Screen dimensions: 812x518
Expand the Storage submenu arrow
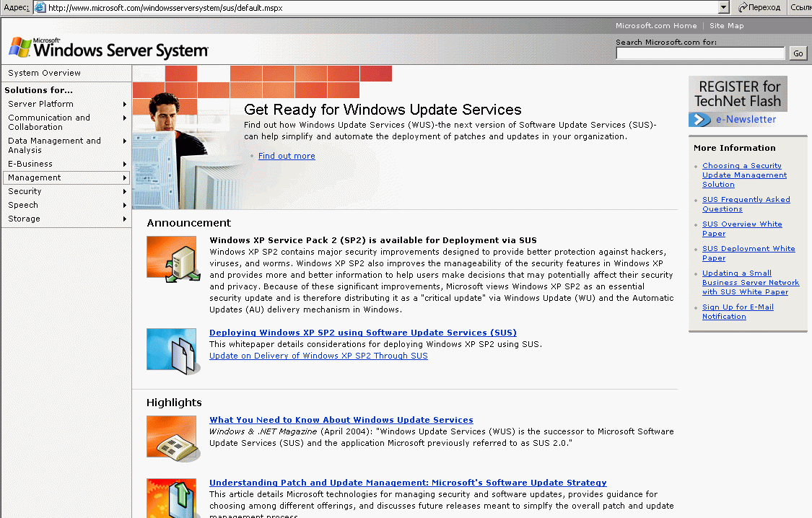[125, 219]
